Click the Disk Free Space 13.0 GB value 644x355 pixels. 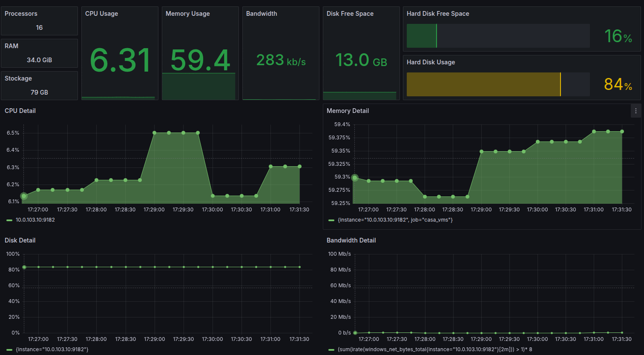(361, 60)
